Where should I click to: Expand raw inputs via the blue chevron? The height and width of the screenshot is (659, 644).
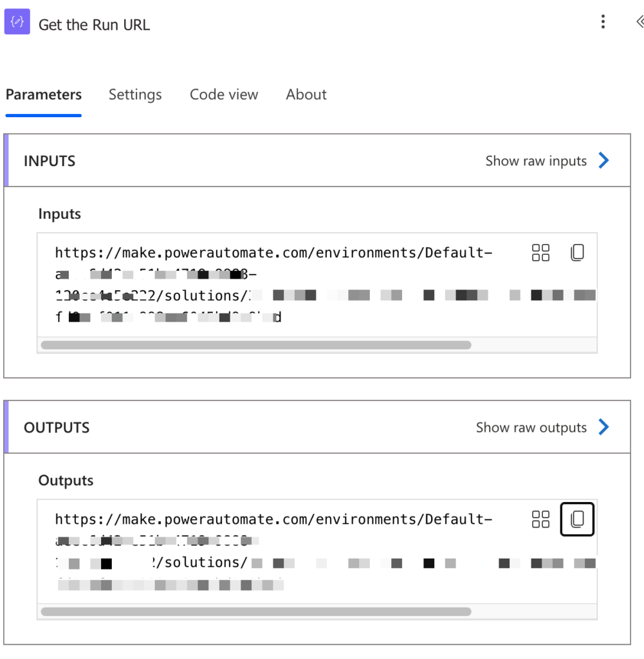point(603,161)
